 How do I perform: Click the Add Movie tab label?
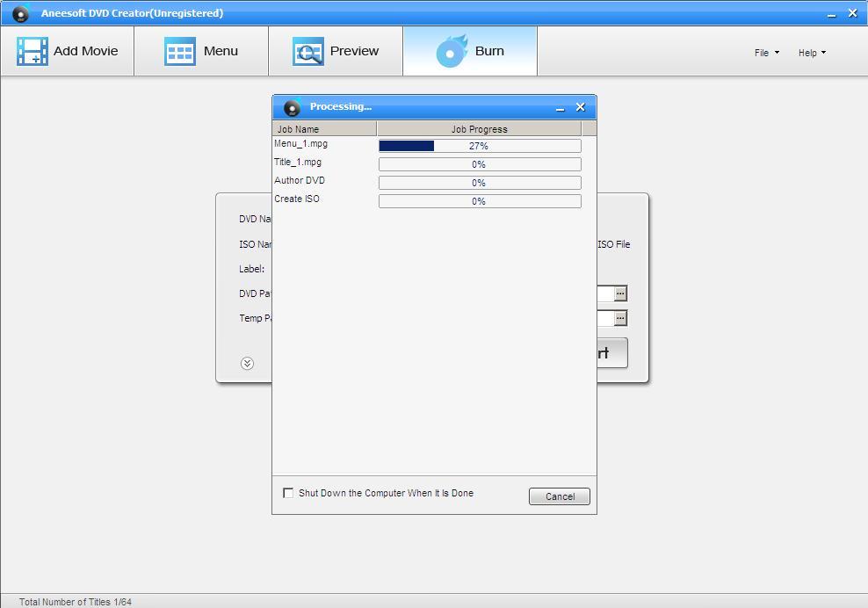point(86,51)
